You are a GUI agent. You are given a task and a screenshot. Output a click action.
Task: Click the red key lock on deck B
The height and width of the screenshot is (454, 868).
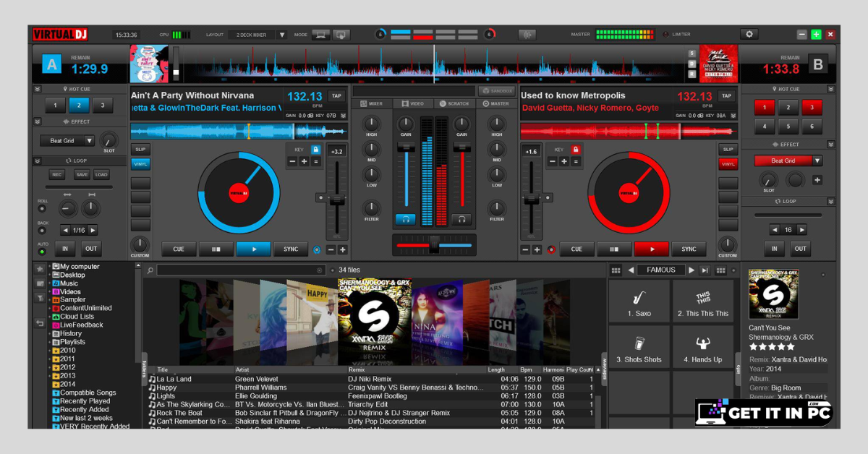tap(576, 149)
